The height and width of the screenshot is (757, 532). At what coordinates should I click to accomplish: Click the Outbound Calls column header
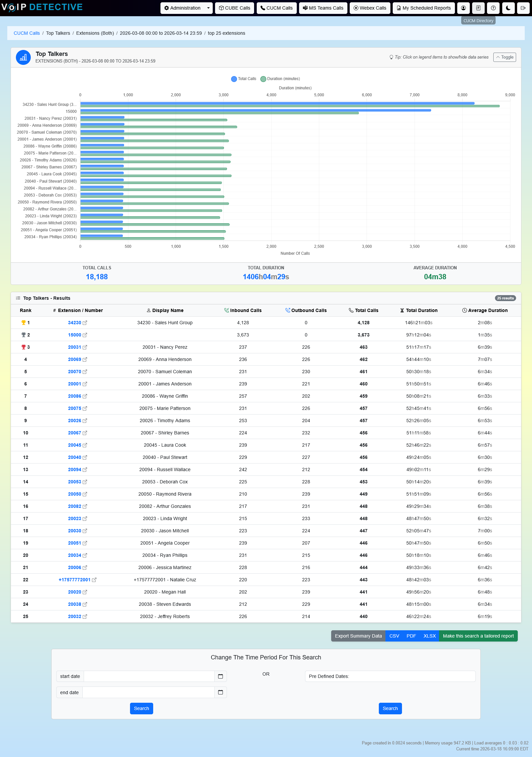pos(306,310)
